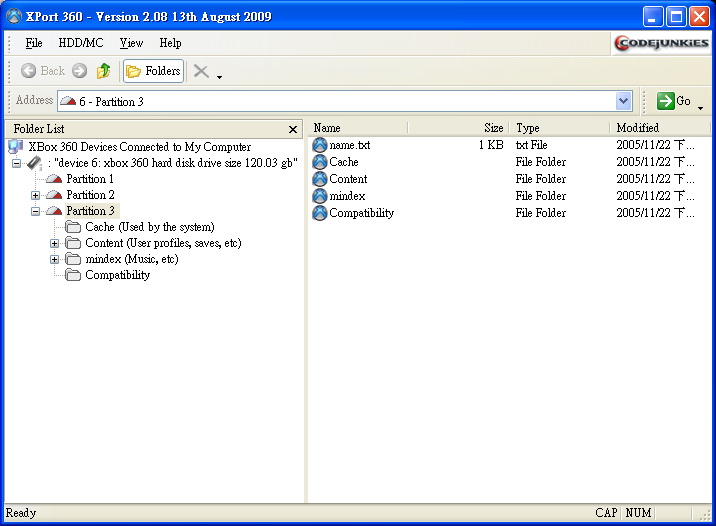Click the window resize grip in status bar
Image resolution: width=716 pixels, height=526 pixels.
(x=705, y=515)
